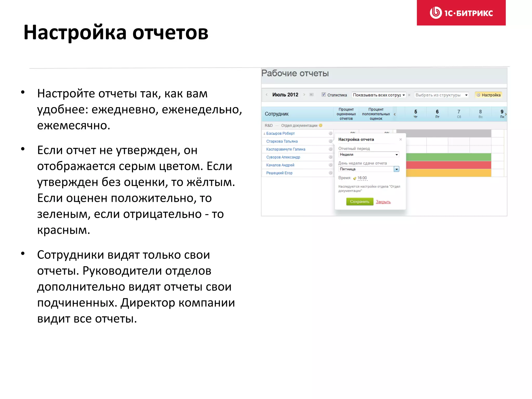Close the Настройка отчета popup

(x=401, y=139)
